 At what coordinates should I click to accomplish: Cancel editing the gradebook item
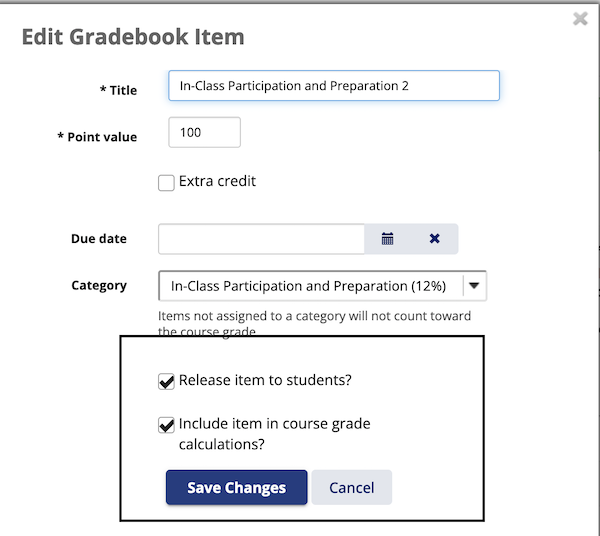(x=351, y=488)
